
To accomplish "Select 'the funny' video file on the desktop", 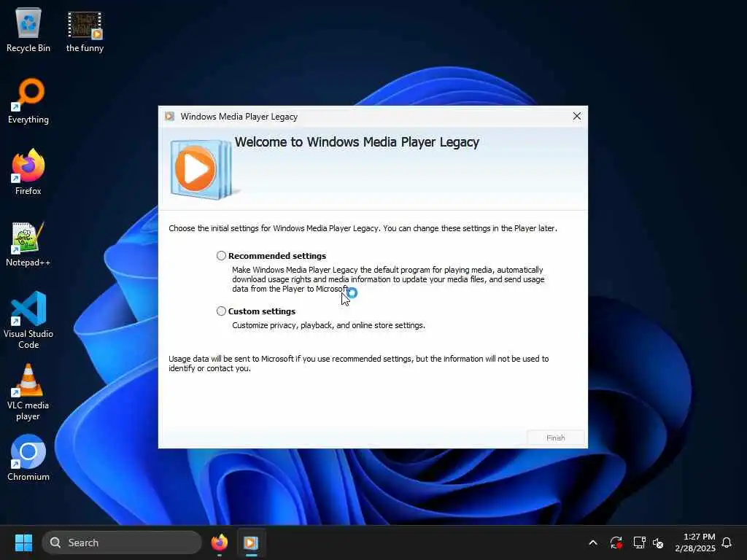I will [85, 32].
